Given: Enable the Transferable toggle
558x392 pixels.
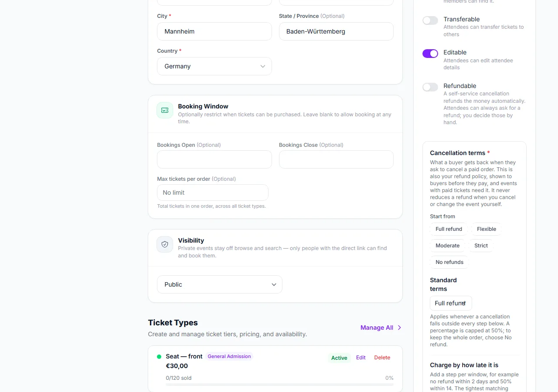Looking at the screenshot, I should click(430, 20).
